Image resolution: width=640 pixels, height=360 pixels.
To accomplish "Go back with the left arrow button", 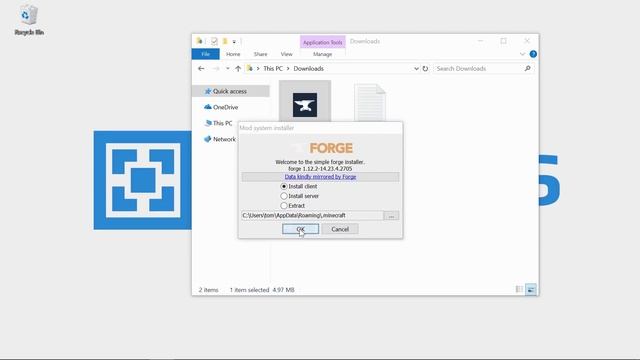I will (201, 69).
